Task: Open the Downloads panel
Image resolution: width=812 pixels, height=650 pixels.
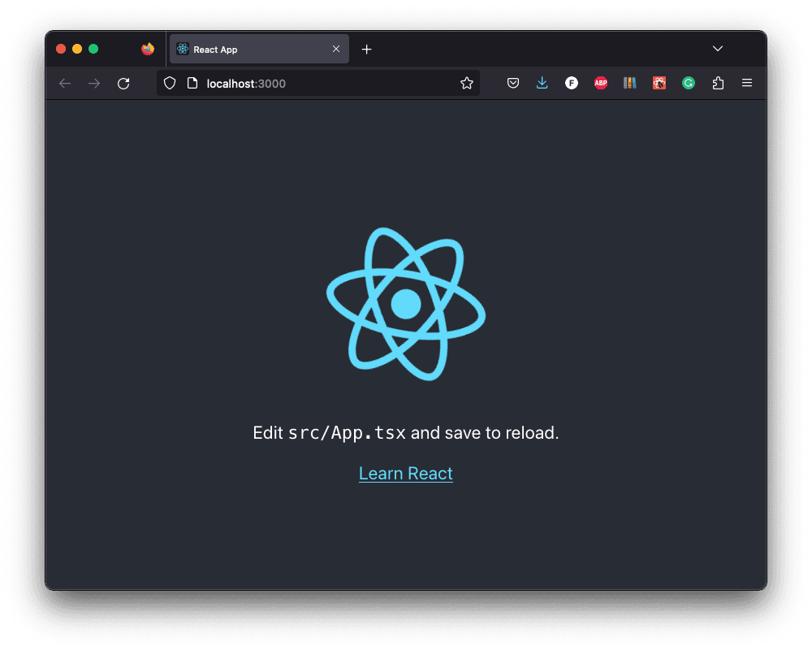Action: [542, 83]
